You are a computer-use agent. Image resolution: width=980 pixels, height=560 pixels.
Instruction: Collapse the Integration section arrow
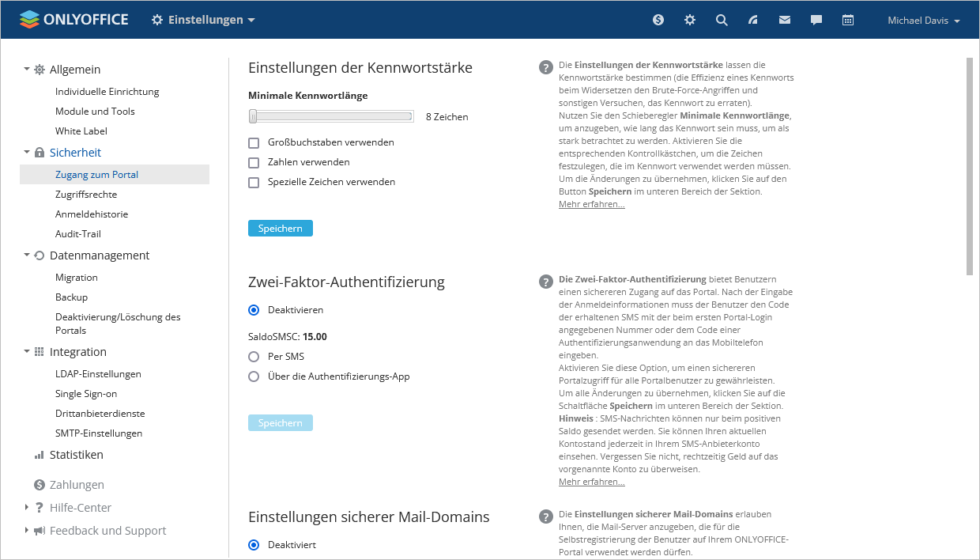click(x=26, y=351)
